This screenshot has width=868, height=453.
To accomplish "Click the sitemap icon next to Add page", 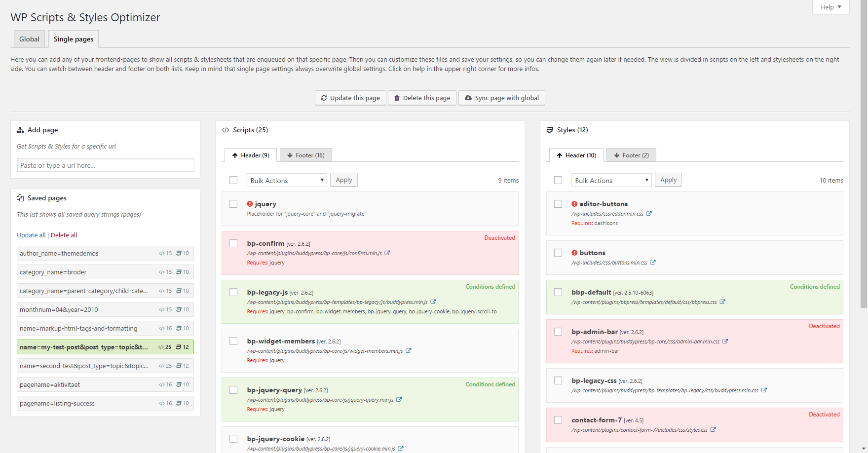I will pyautogui.click(x=20, y=130).
